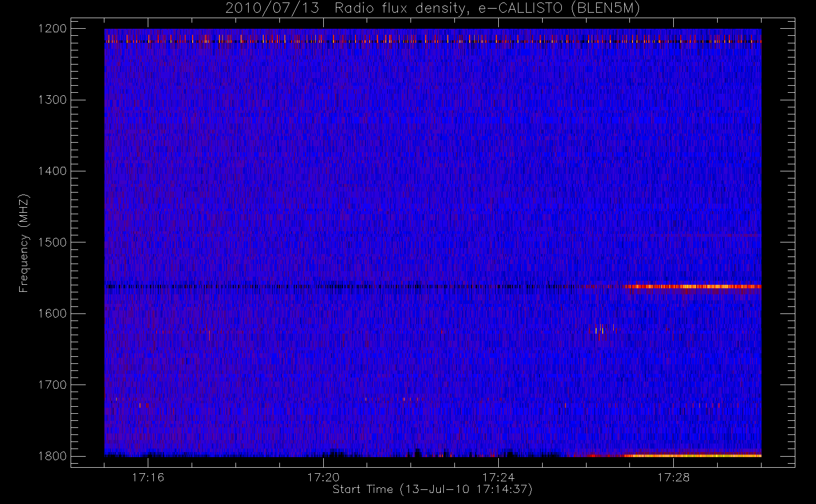The height and width of the screenshot is (504, 816).
Task: Click the 17:28 time tick label
Action: click(x=674, y=477)
